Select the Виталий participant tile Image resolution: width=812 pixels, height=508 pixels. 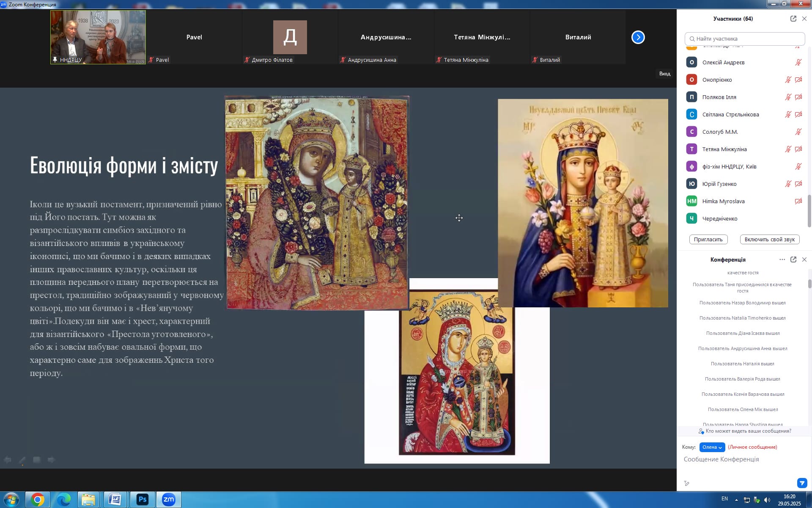click(578, 37)
